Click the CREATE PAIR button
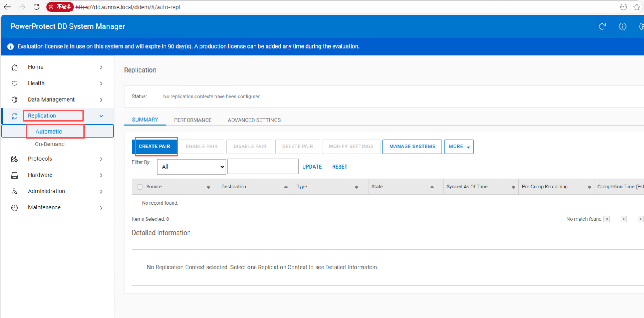Screen dimensions: 644x318 [x=154, y=147]
